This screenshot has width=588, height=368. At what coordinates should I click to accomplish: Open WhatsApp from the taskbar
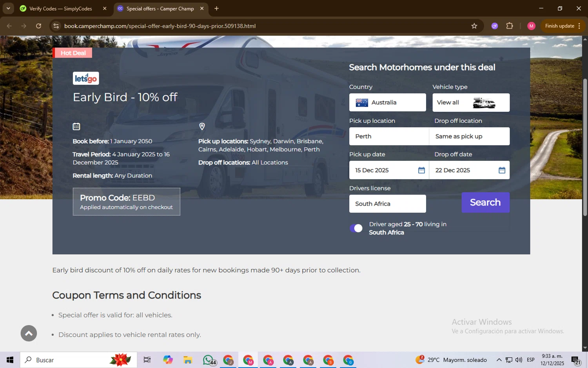point(209,360)
